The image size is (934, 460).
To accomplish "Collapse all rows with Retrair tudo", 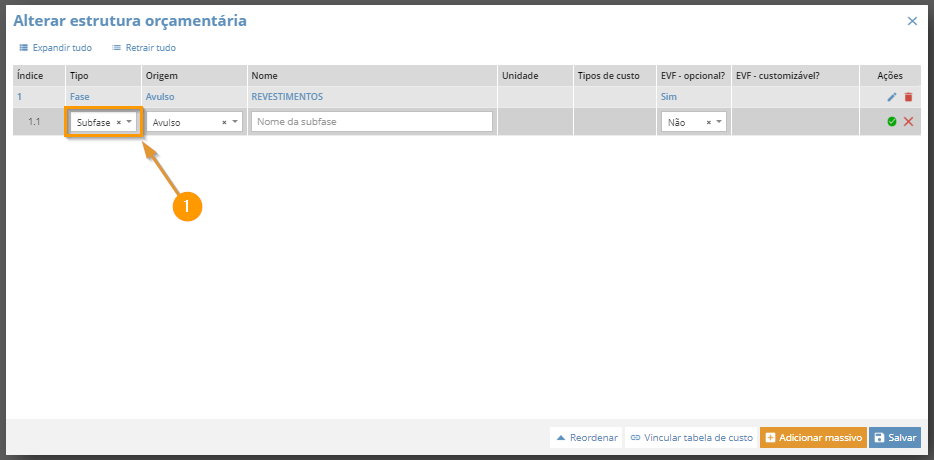I will tap(144, 48).
